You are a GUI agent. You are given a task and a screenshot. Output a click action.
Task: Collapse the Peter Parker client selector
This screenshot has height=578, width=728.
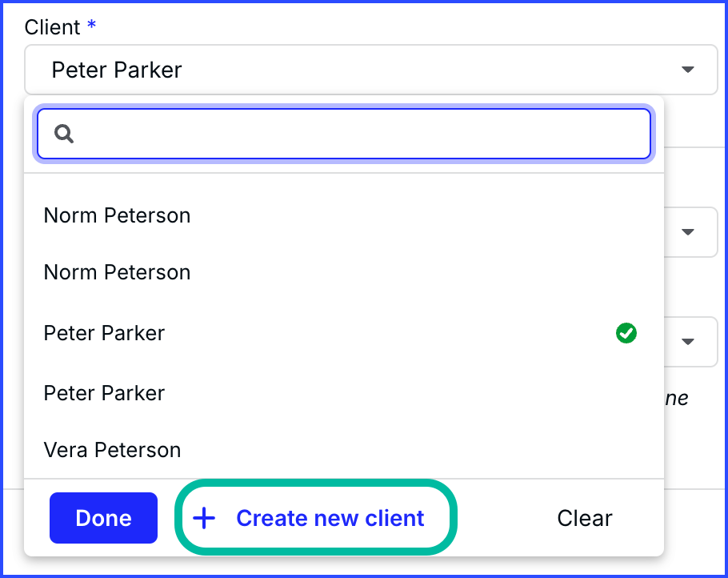[688, 70]
